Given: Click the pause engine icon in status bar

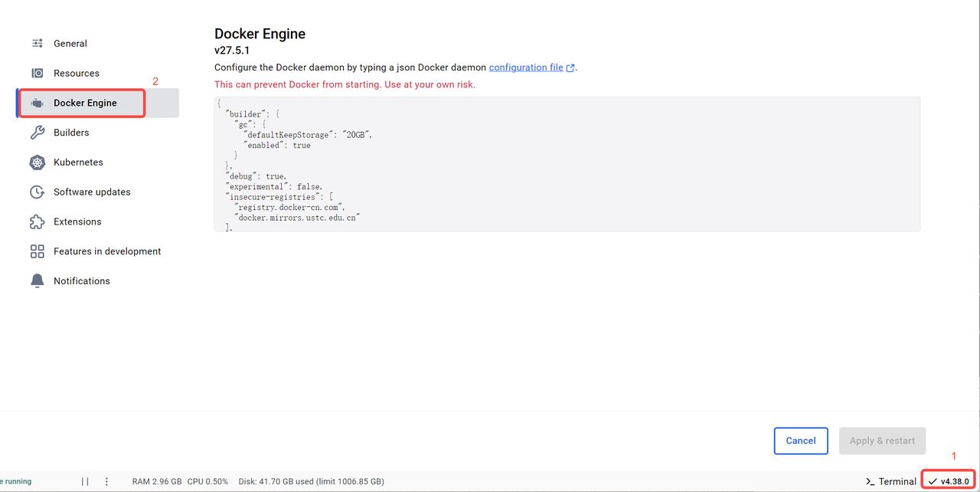Looking at the screenshot, I should click(85, 481).
